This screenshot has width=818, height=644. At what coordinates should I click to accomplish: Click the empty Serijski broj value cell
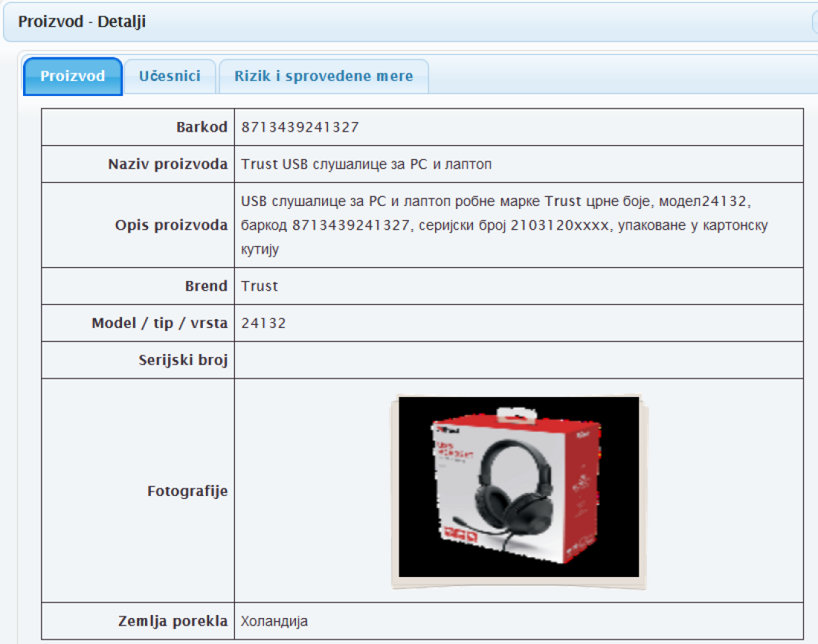click(x=518, y=361)
